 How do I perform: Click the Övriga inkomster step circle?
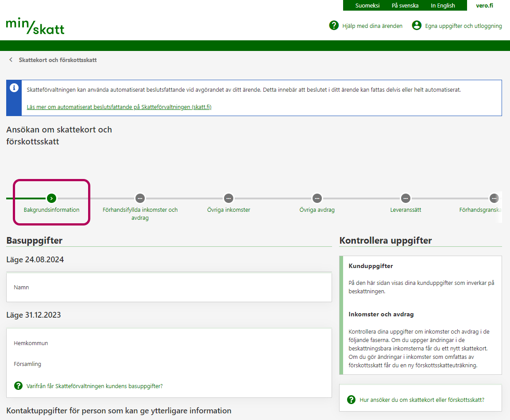pos(228,198)
